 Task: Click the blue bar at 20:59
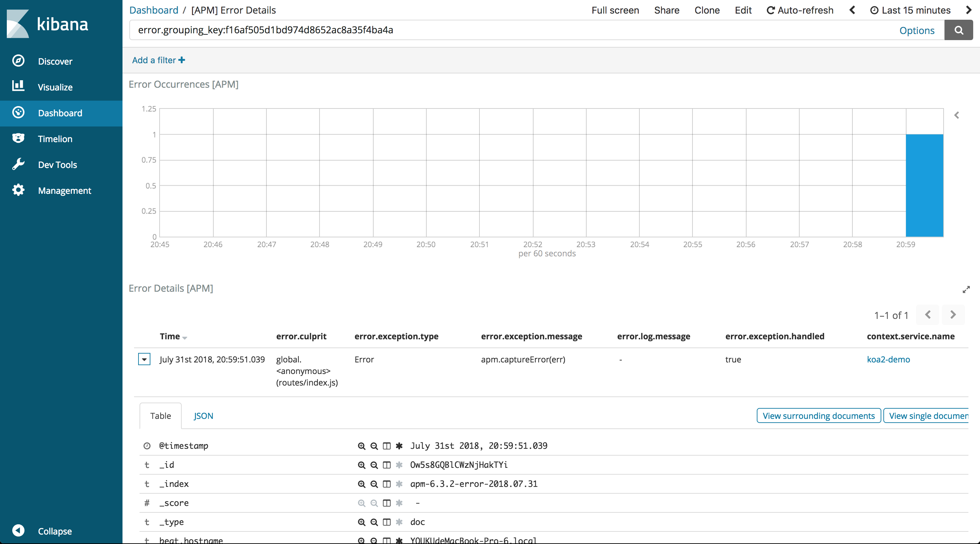tap(924, 186)
